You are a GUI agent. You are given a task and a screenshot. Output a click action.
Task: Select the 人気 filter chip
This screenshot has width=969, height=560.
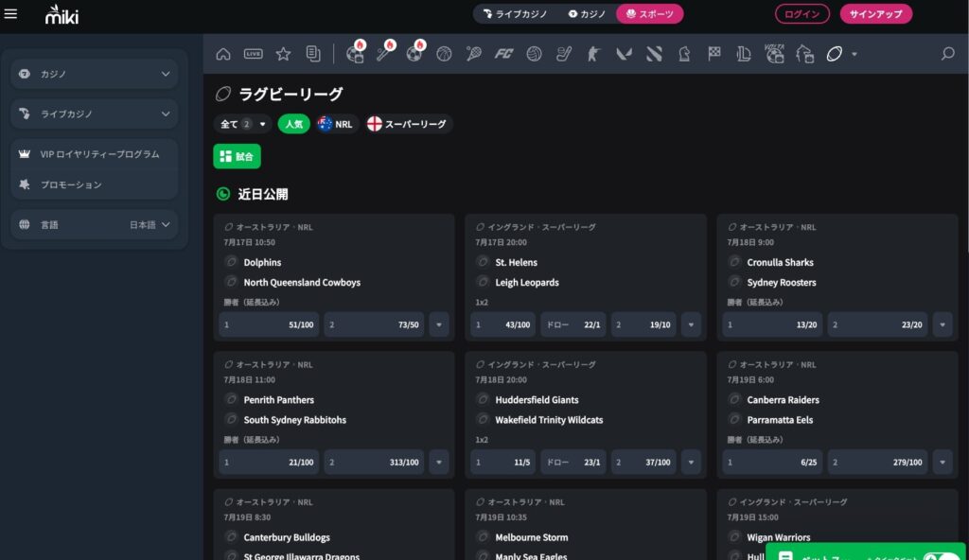point(293,124)
